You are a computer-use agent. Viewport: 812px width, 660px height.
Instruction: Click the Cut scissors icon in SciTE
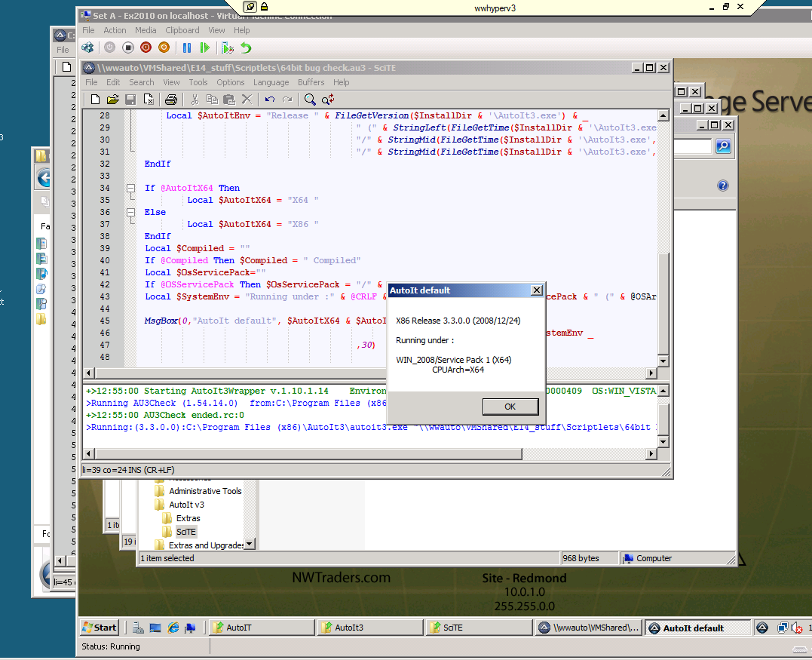coord(195,100)
